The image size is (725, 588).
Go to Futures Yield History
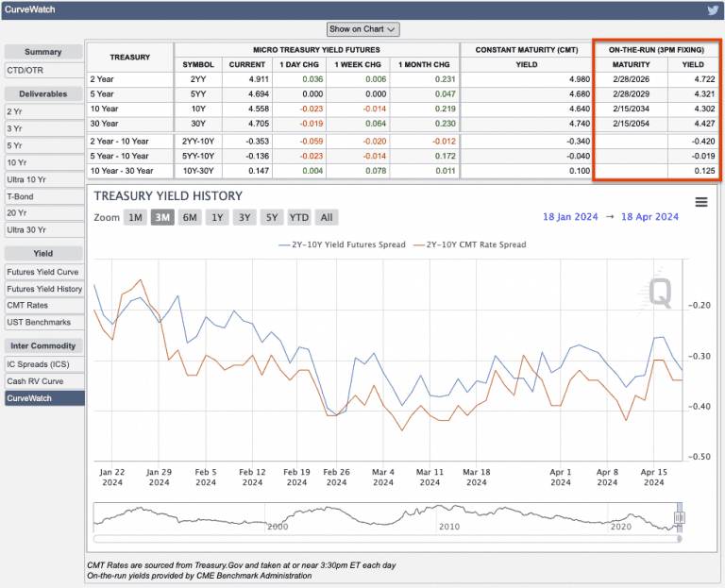44,289
